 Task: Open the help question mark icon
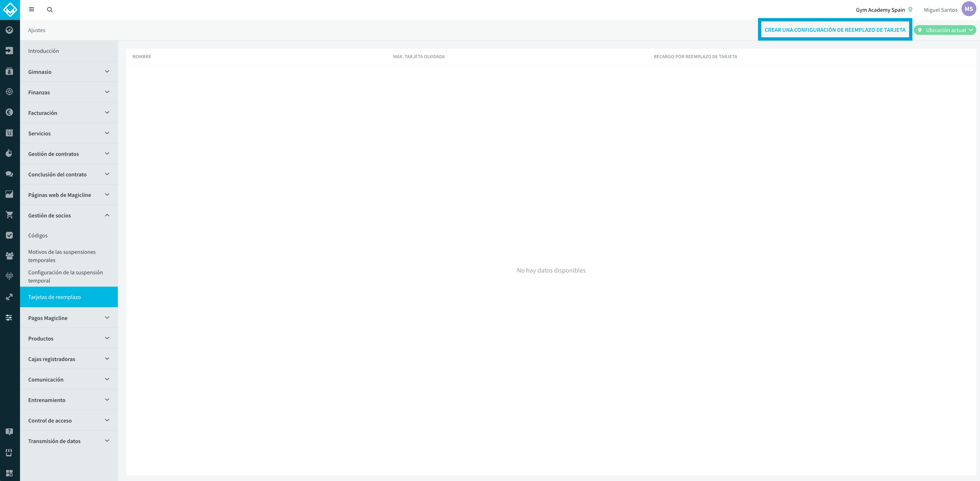9,432
